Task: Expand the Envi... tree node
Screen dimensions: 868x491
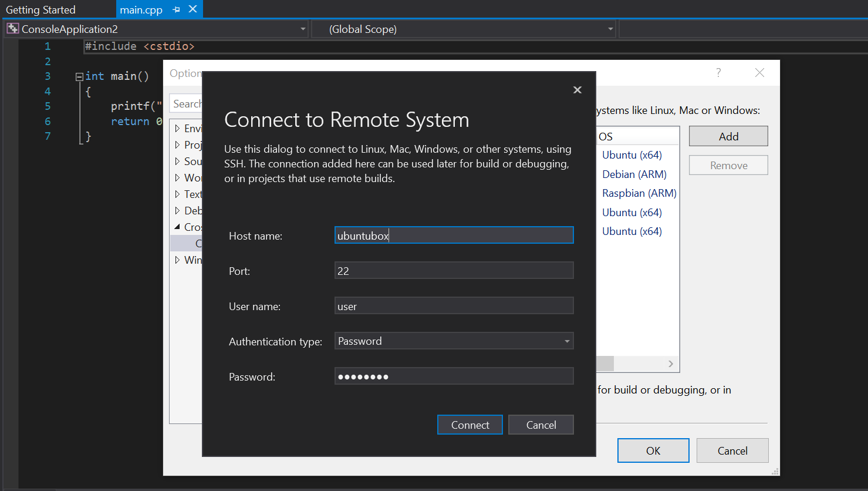Action: 177,128
